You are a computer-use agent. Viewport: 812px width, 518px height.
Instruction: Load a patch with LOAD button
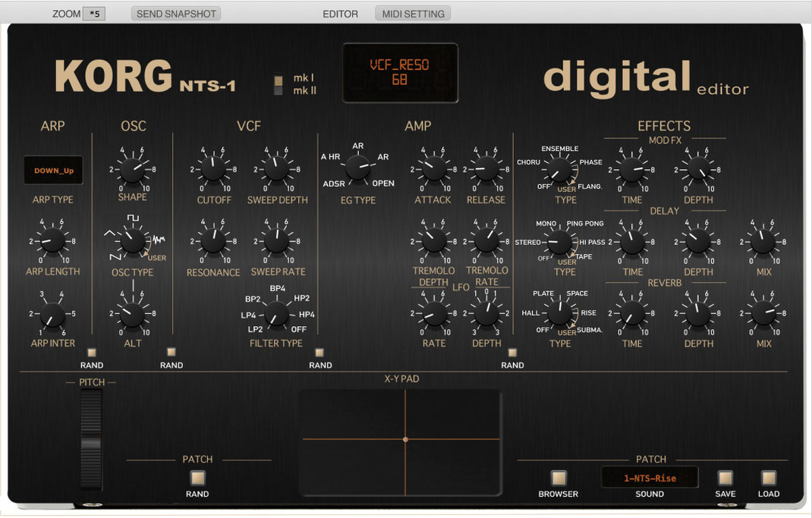(769, 478)
